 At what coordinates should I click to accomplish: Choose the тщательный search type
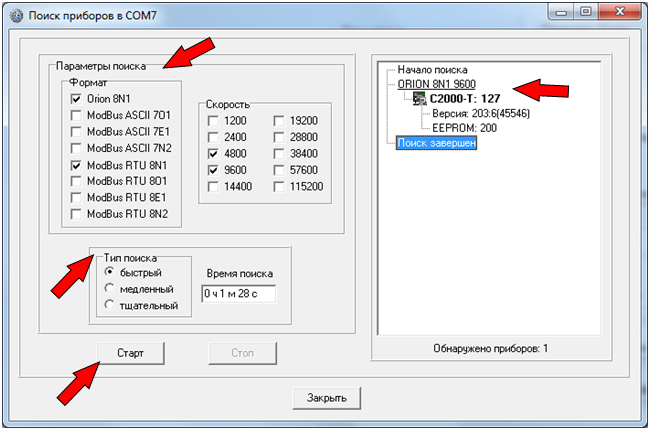click(109, 305)
